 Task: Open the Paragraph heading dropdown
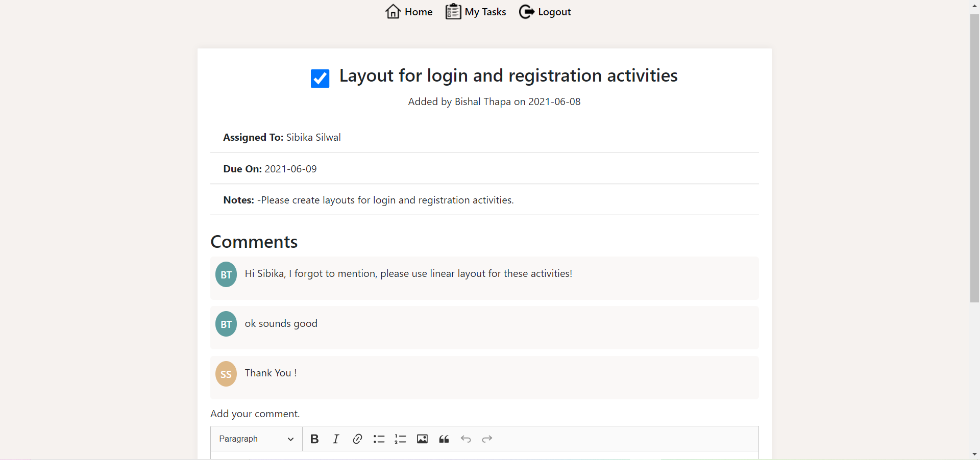pyautogui.click(x=256, y=439)
